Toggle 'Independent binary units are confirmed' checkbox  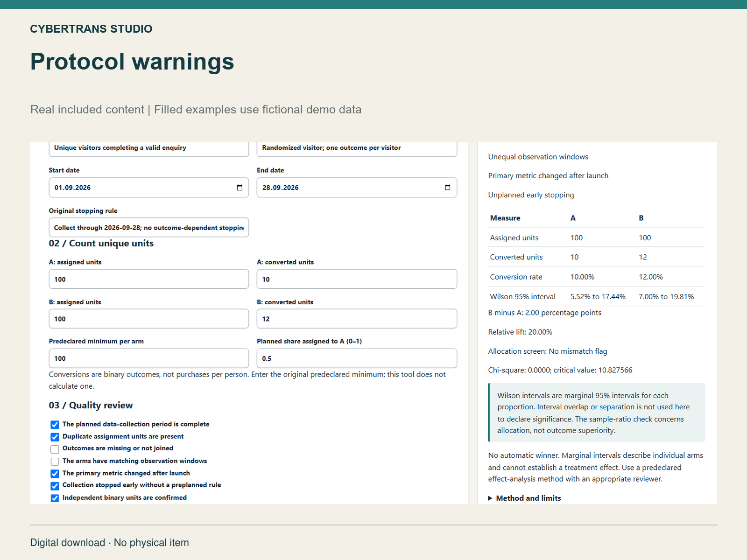[x=55, y=498]
